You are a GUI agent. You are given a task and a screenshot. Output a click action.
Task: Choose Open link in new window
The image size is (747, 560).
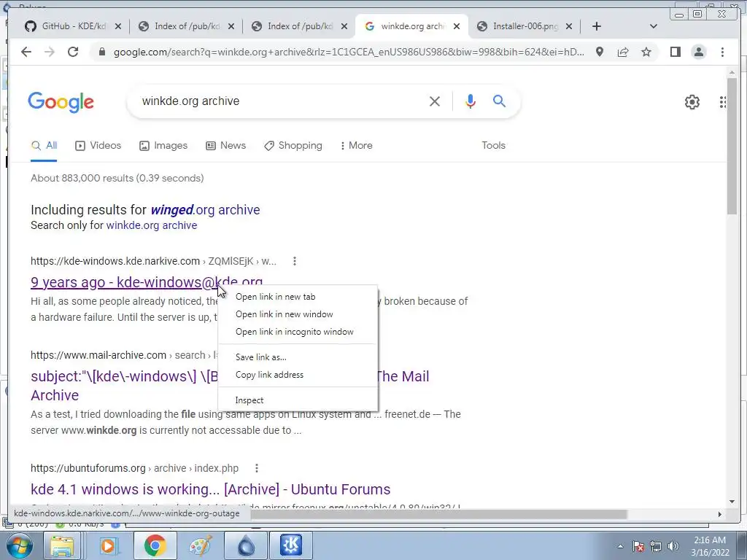[298, 314]
